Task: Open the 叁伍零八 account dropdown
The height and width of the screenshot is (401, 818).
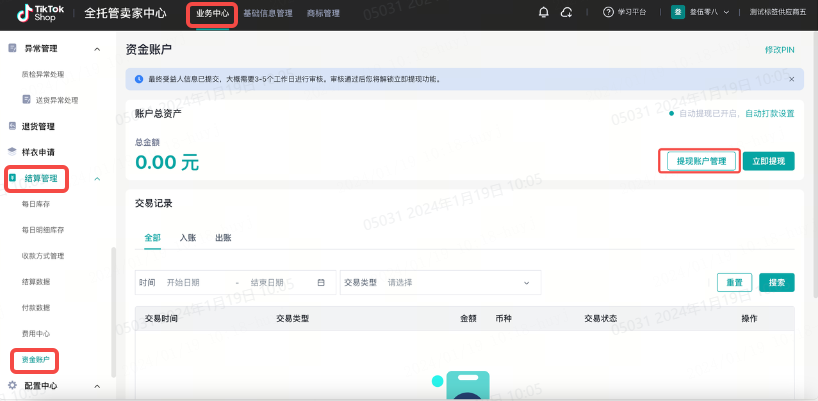Action: (709, 13)
